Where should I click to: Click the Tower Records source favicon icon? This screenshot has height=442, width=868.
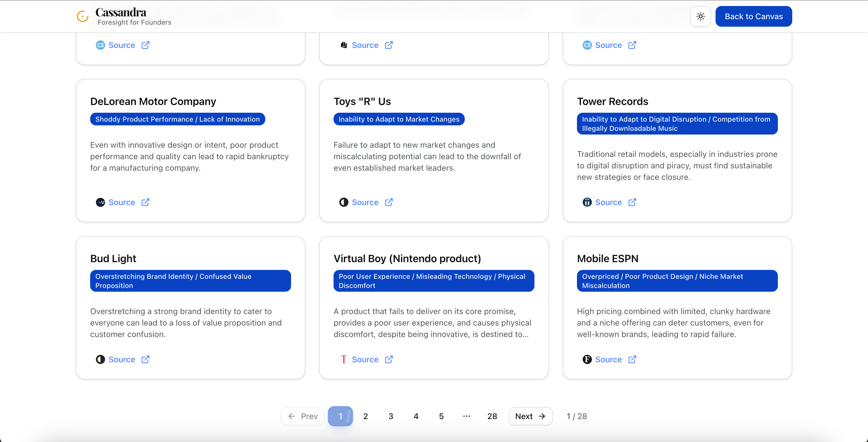(587, 202)
